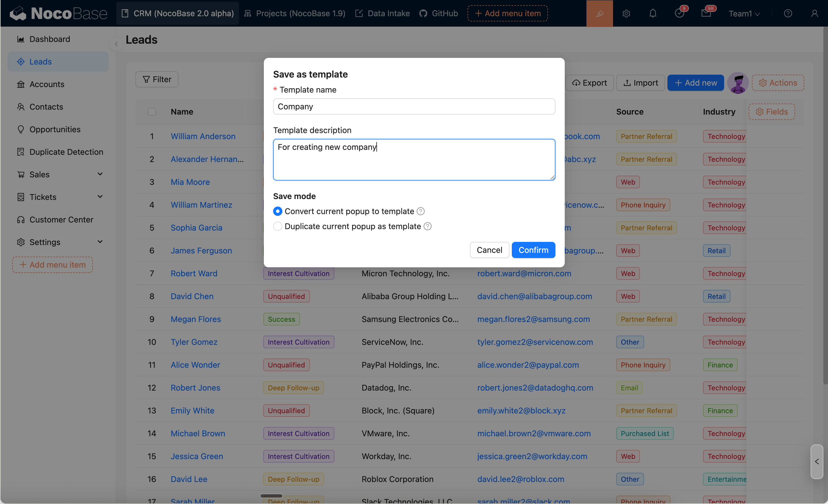Select Convert current popup to template
This screenshot has height=504, width=828.
pyautogui.click(x=277, y=211)
